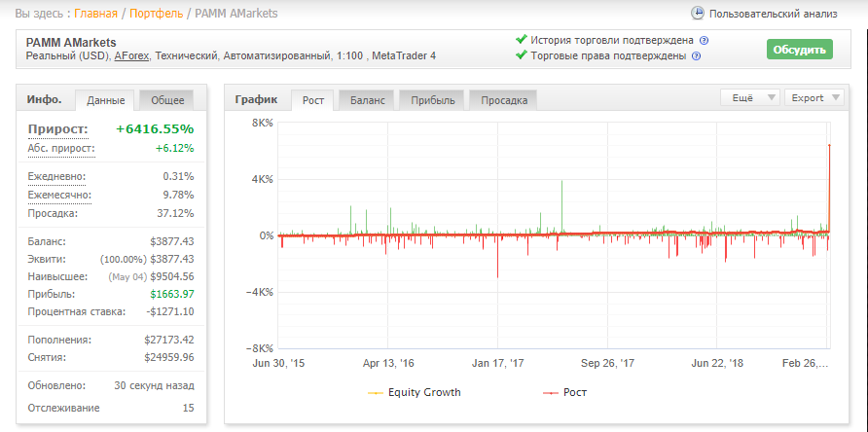Toggle the Equity Growth legend series
Viewport: 868px width, 432px height.
415,393
